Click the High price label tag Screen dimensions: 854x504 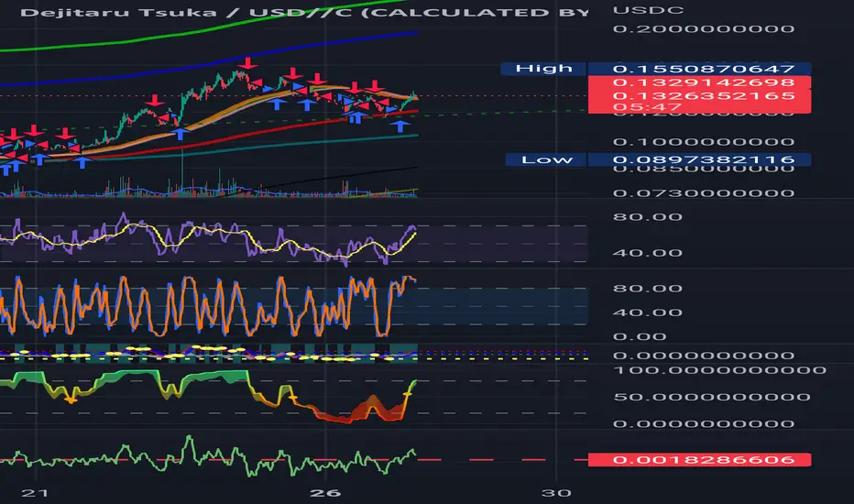click(x=543, y=68)
